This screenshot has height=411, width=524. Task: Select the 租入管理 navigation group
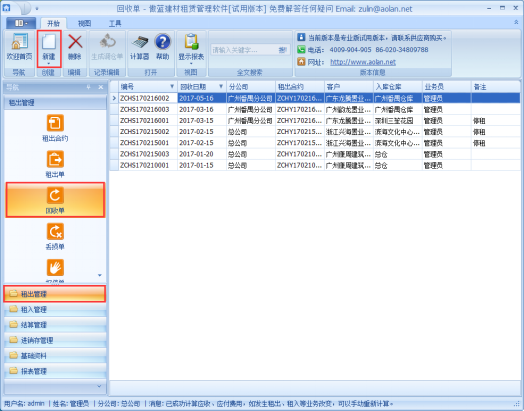[x=55, y=309]
